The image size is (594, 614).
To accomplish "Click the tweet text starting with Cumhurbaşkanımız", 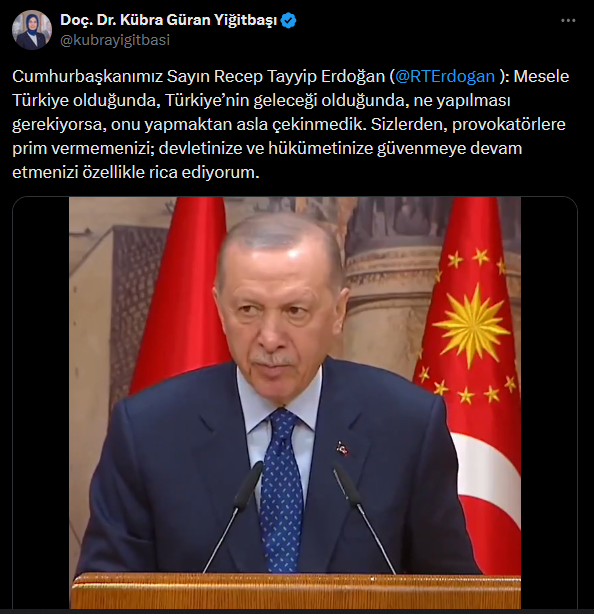I will [x=291, y=124].
